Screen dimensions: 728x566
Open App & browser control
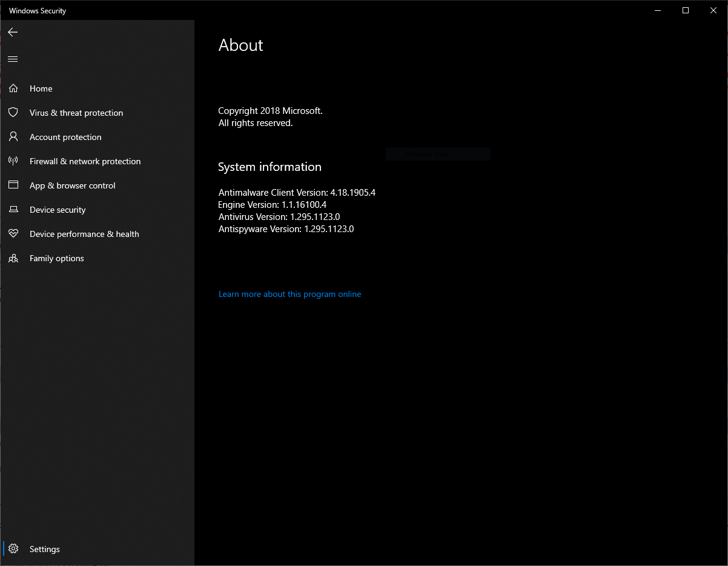[73, 185]
